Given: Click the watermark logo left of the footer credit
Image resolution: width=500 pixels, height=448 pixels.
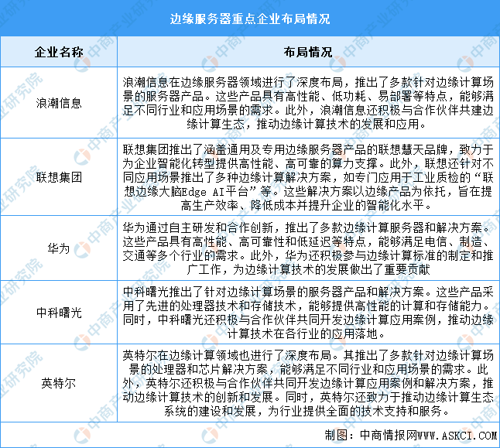Looking at the screenshot, I should click(x=210, y=436).
